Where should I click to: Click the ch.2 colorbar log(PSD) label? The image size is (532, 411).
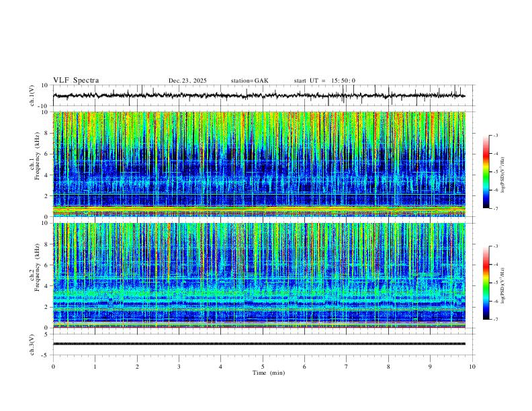[x=502, y=285]
